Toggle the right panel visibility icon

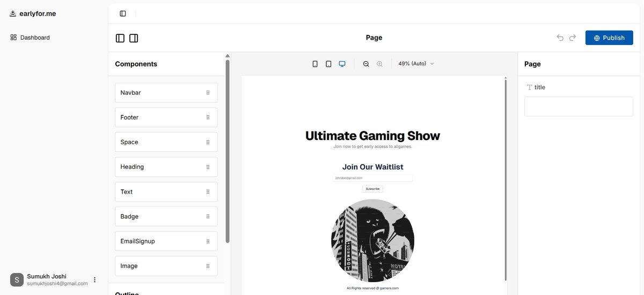coord(134,38)
